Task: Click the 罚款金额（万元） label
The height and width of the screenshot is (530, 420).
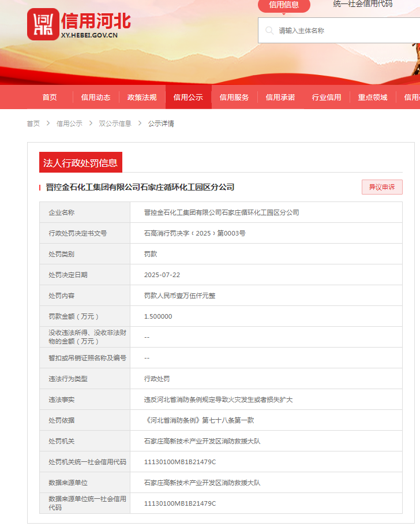Action: click(74, 316)
